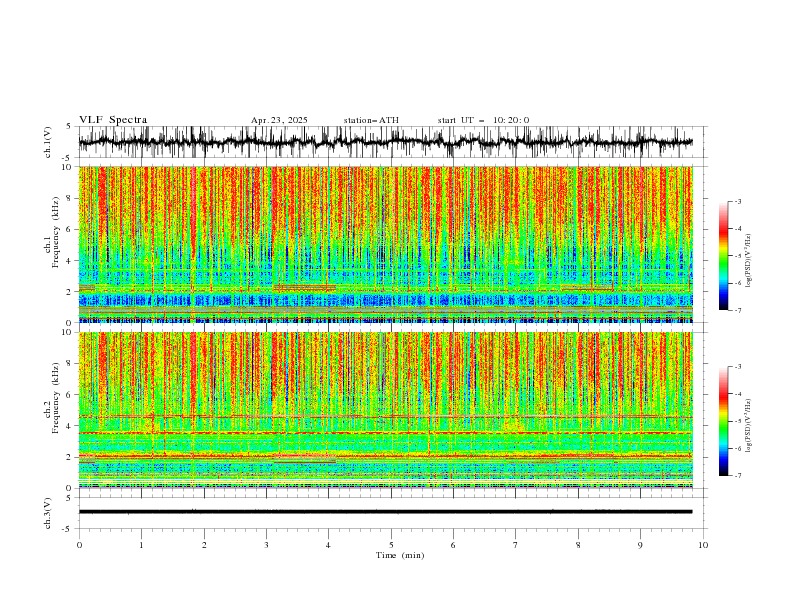
Task: Click the "Time (min)" axis label
Action: 400,555
